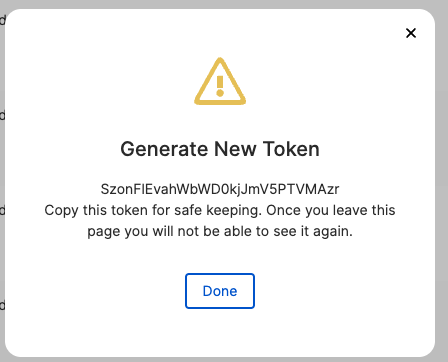Confirm by clicking the Done button

click(x=220, y=291)
